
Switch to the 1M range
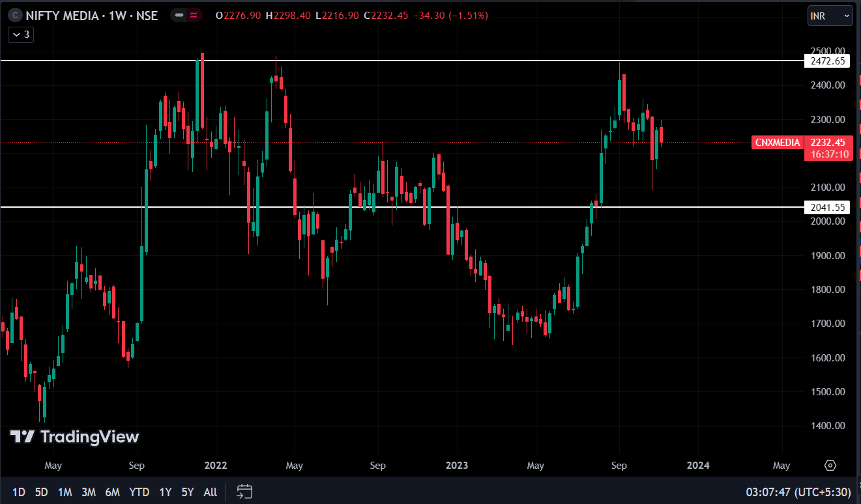tap(65, 492)
